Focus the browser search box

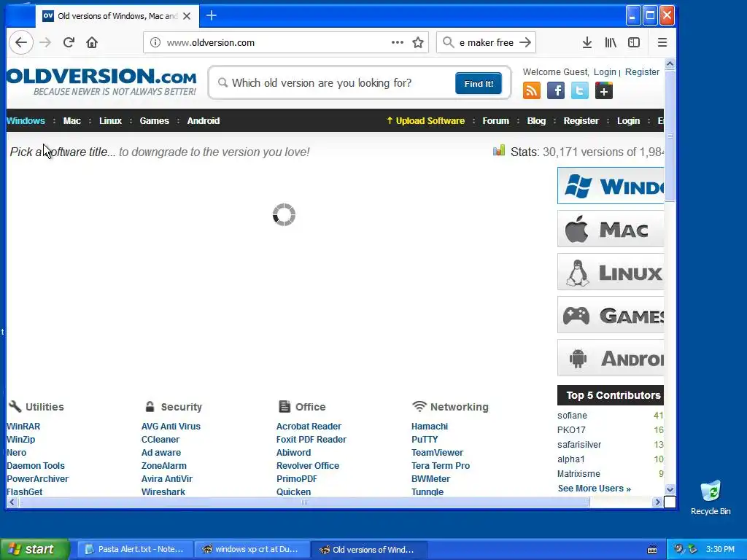(x=486, y=42)
